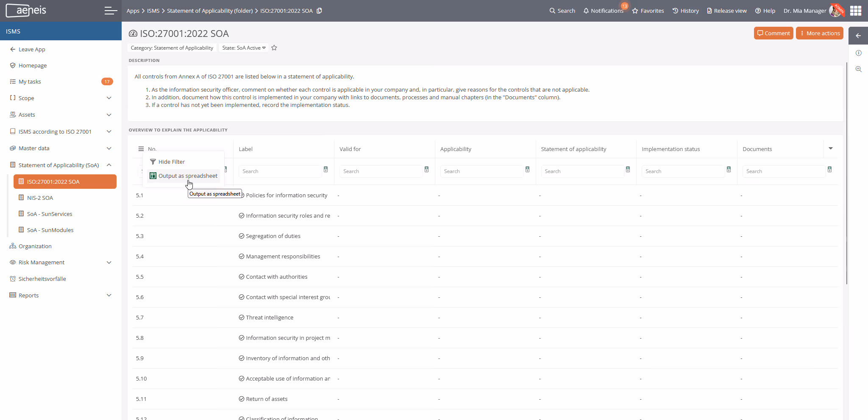Click filter lock icon for Implementation status
The image size is (868, 420).
[729, 169]
